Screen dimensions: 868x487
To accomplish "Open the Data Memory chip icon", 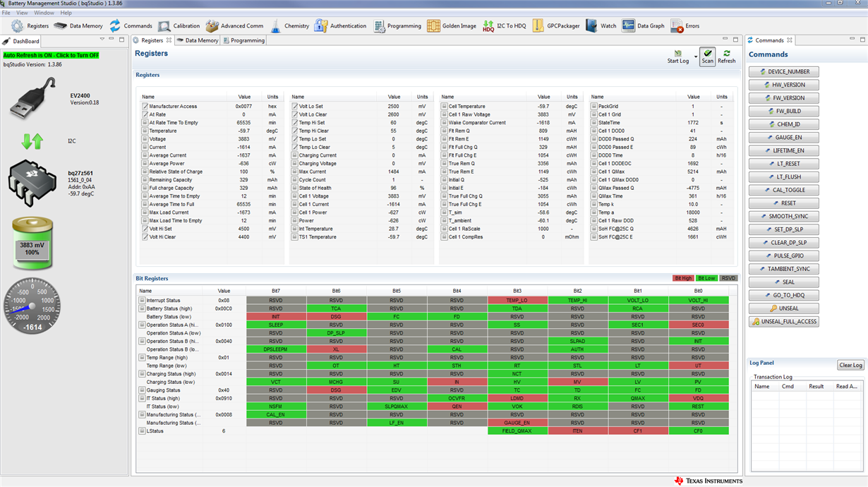I will point(61,26).
